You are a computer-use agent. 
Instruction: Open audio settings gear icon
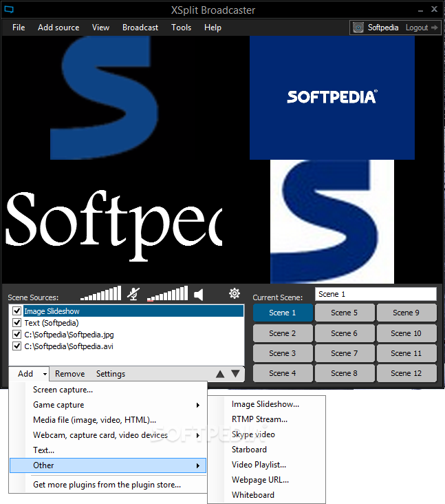(x=235, y=293)
